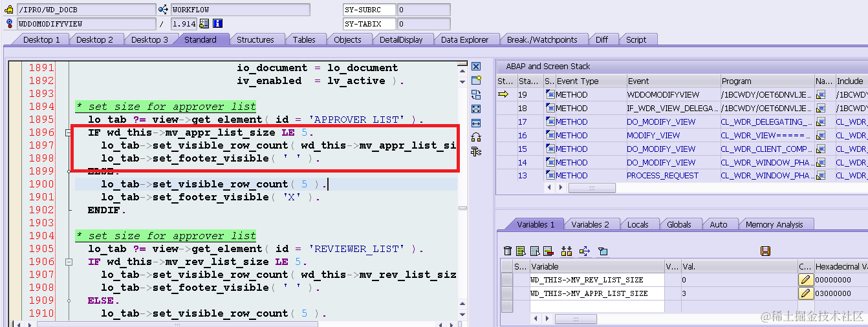Click the trash icon in Variables toolbar
This screenshot has height=327, width=868.
pos(508,251)
